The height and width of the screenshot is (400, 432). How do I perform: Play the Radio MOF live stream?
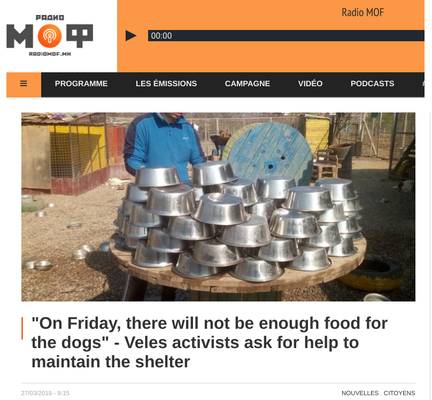pyautogui.click(x=131, y=36)
